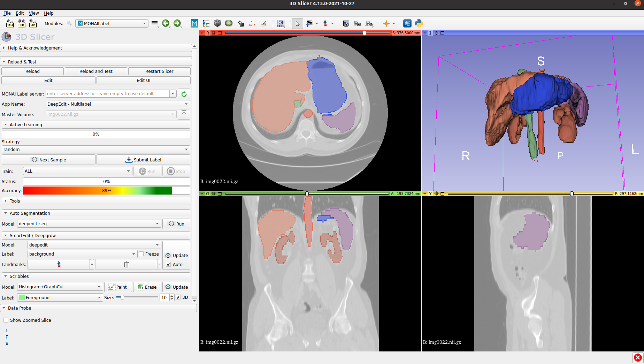The width and height of the screenshot is (644, 364).
Task: Open the Models module icon
Action: click(229, 23)
